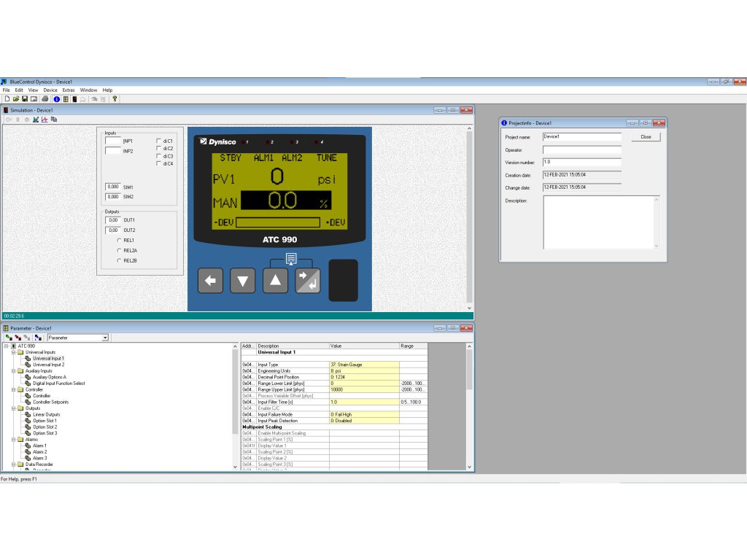This screenshot has height=560, width=747.
Task: Click the Parameter tree vertical scrollbar
Action: pos(235,406)
